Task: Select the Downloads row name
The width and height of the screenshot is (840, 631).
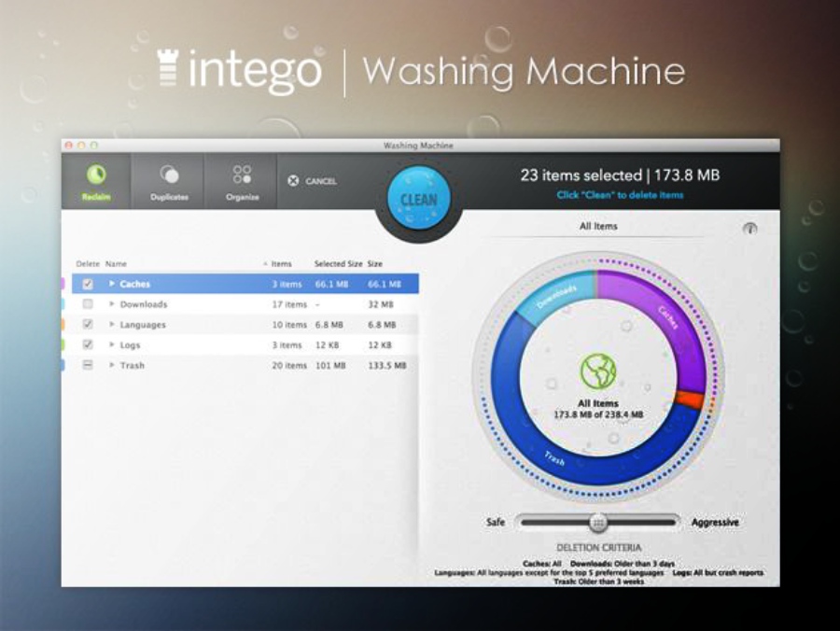Action: pos(144,304)
